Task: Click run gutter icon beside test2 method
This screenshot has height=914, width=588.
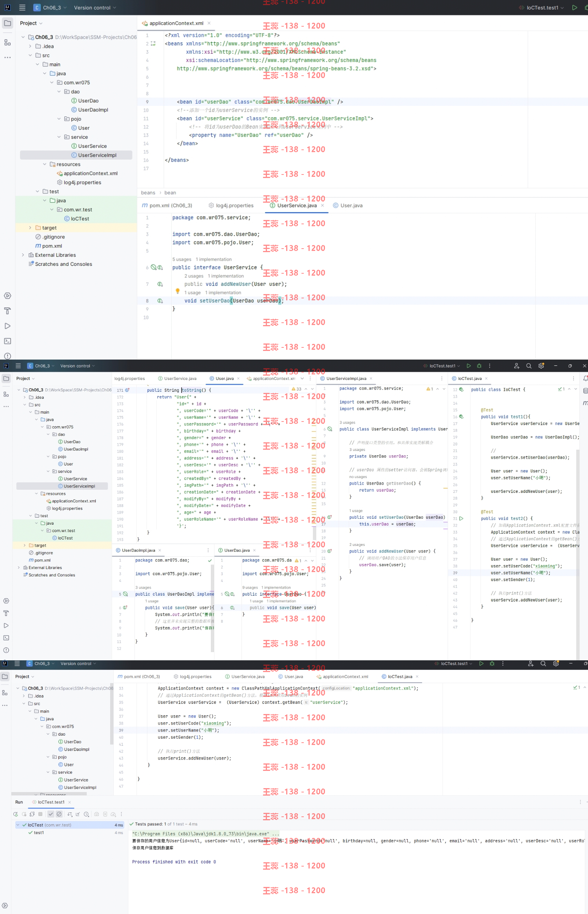Action: click(x=461, y=518)
